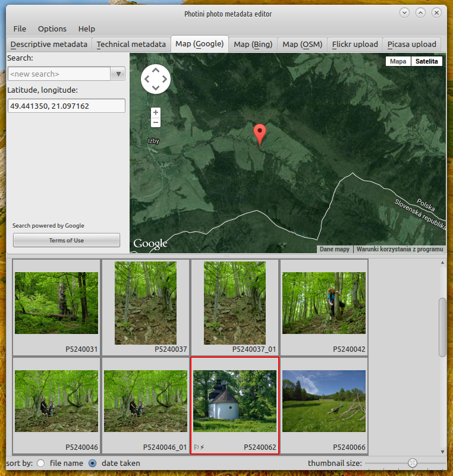Screen dimensions: 453x476
Task: Select sort by file name
Action: point(41,464)
